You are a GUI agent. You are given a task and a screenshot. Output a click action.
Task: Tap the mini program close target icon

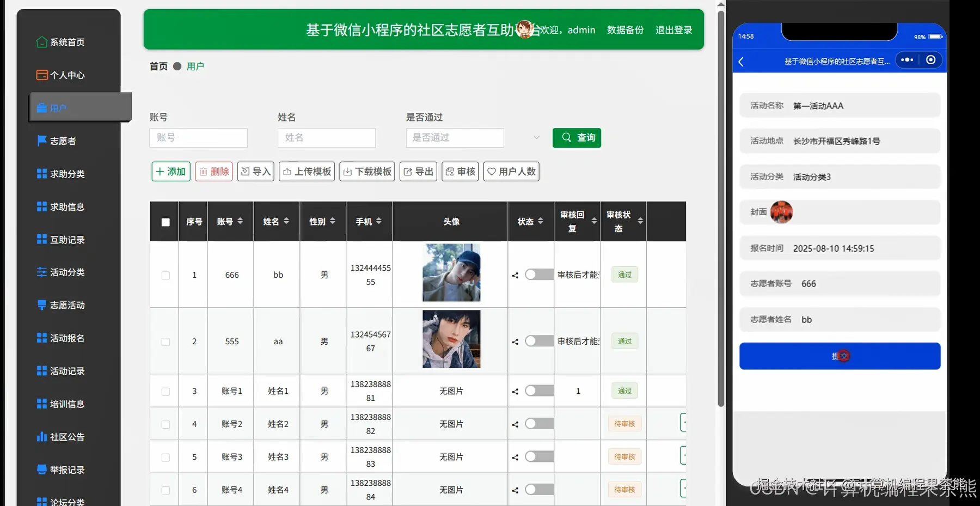[931, 60]
